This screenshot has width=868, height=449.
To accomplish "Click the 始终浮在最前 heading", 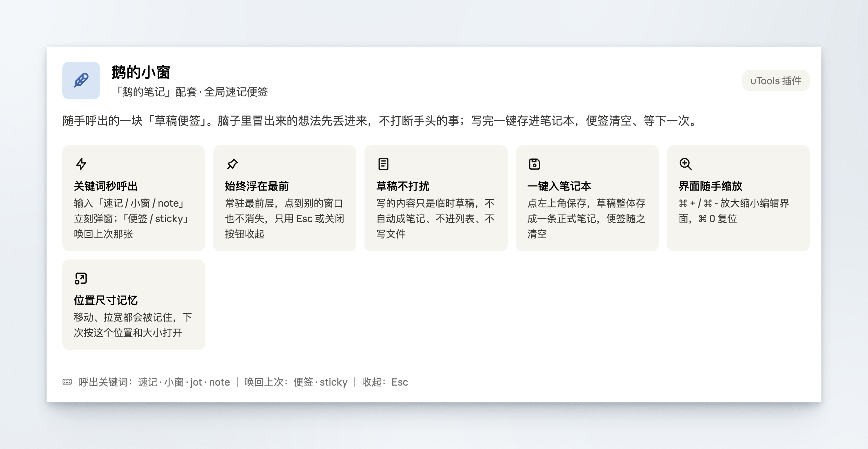I will tap(257, 186).
